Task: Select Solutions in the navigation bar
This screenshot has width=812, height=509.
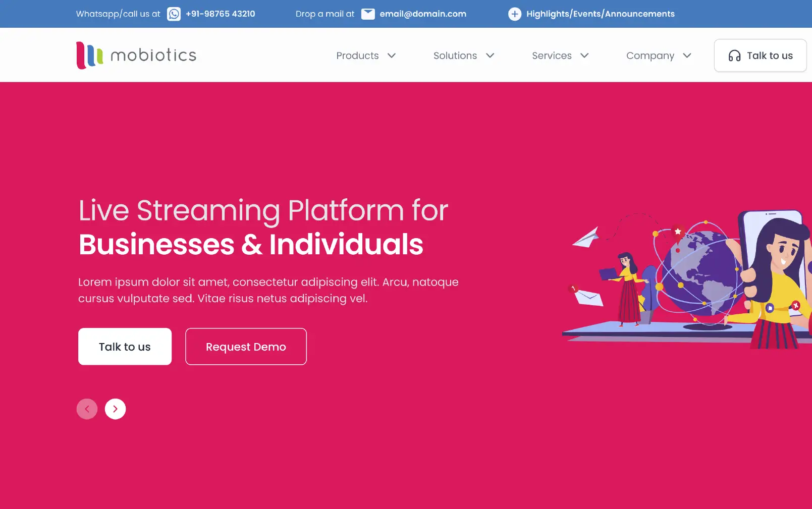Action: [455, 55]
